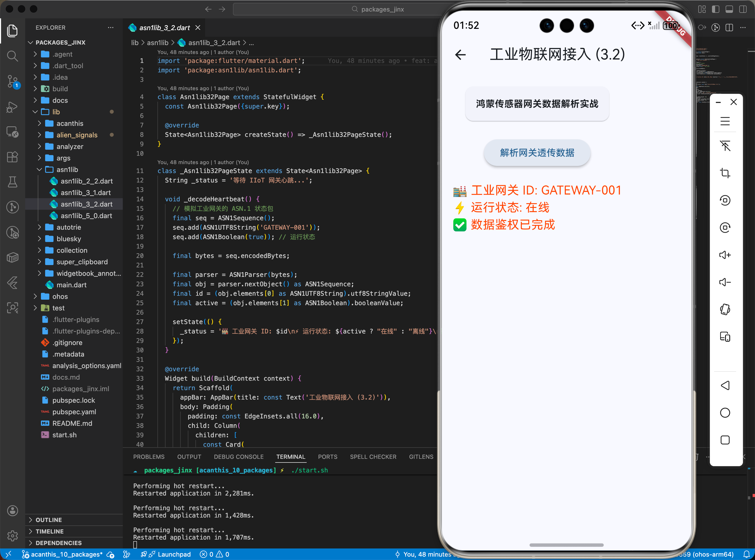
Task: Click emulator screenshot crop icon
Action: tap(725, 173)
